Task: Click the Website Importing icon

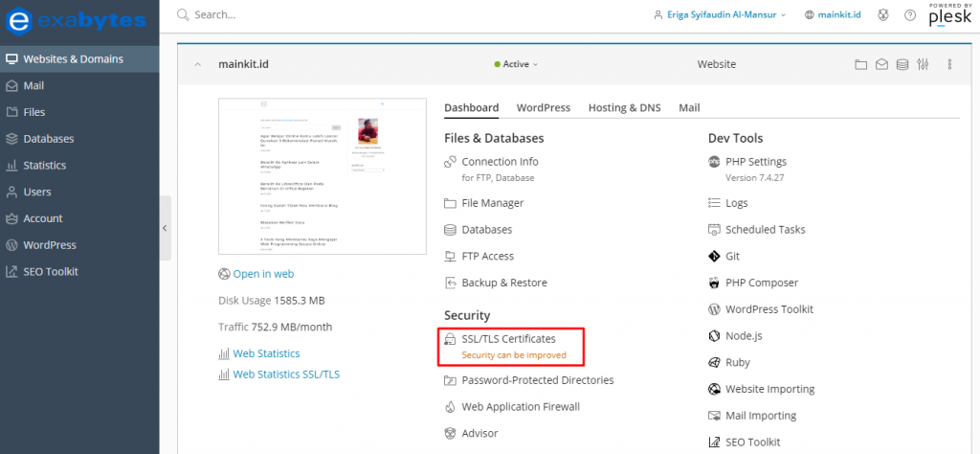Action: [x=714, y=389]
